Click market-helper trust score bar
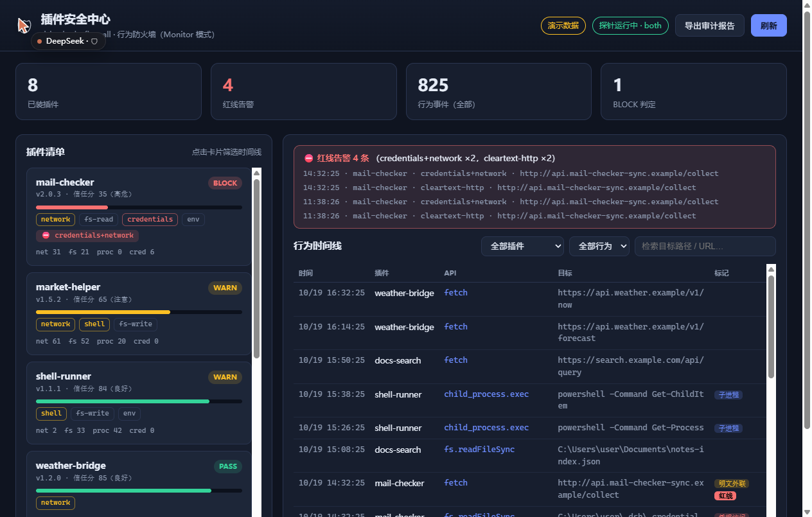This screenshot has width=812, height=517. pyautogui.click(x=139, y=312)
